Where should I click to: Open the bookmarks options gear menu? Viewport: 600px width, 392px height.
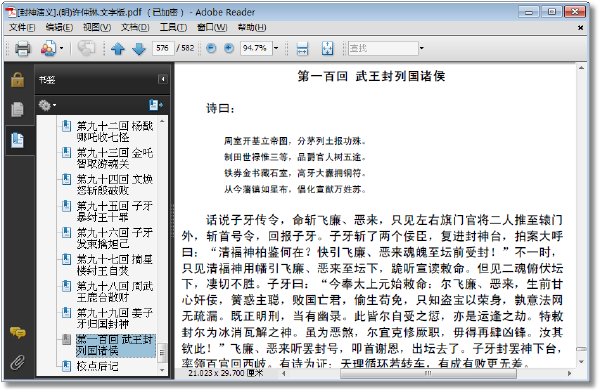pos(47,105)
